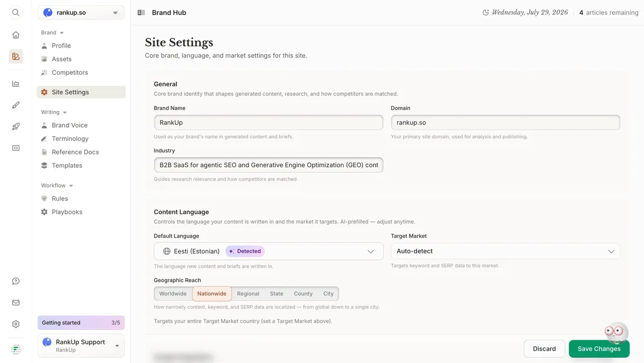Open Templates in the sidebar
The height and width of the screenshot is (363, 644).
[81, 165]
